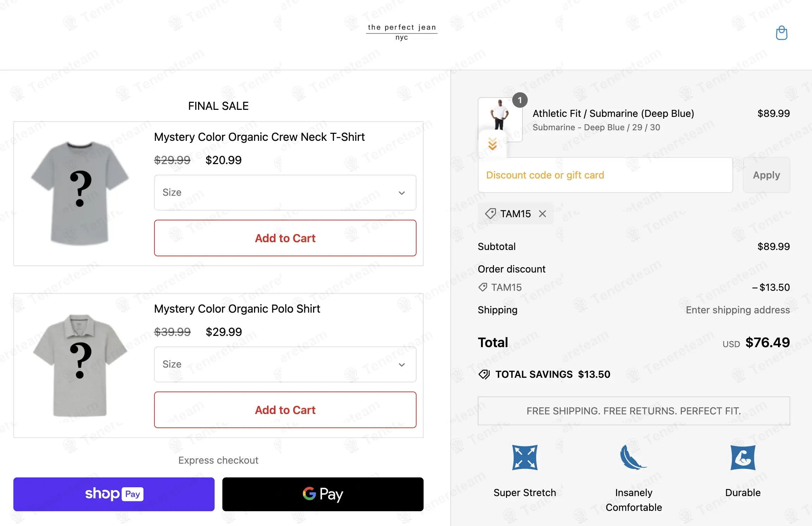812x526 pixels.
Task: Click the gray mystery T-shirt image
Action: (x=80, y=193)
